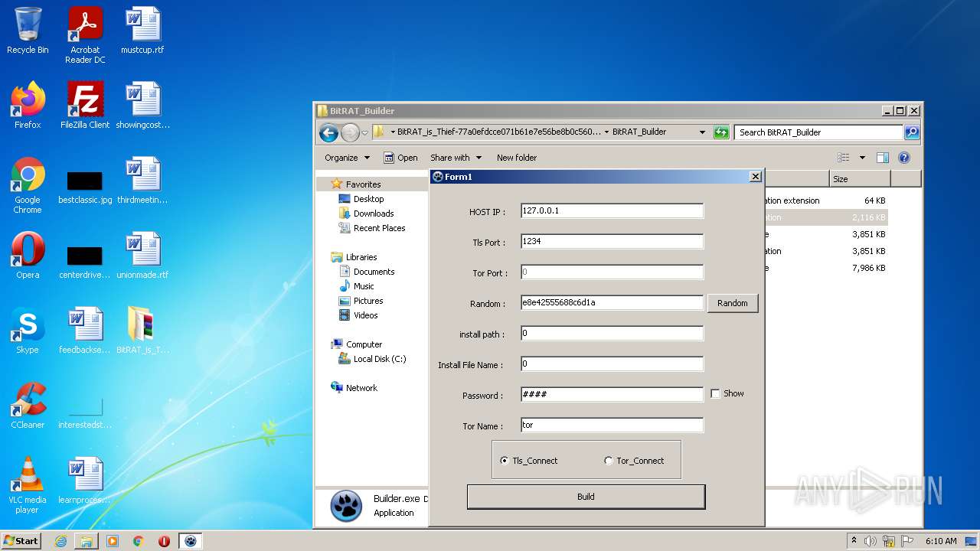This screenshot has height=551, width=980.
Task: Open Internet Explorer from taskbar
Action: point(60,541)
